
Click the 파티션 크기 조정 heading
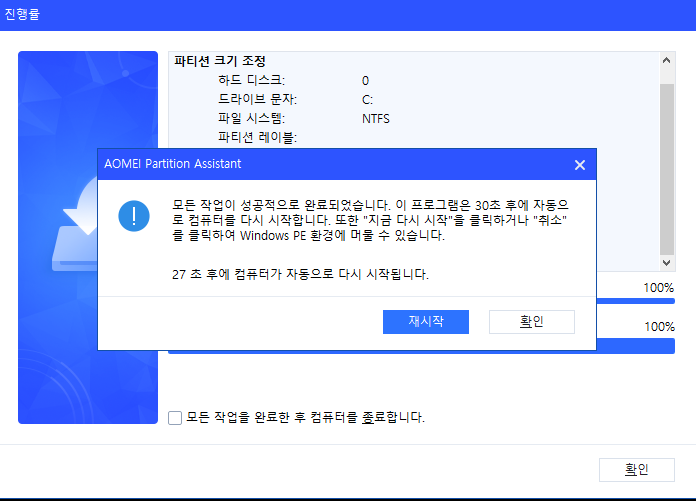(x=220, y=61)
